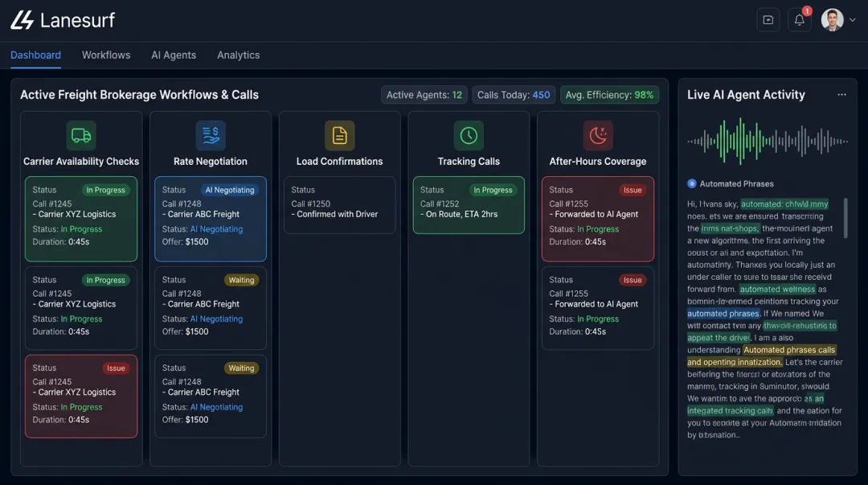The height and width of the screenshot is (485, 868).
Task: Select the Automated Phrases radio indicator
Action: point(692,183)
